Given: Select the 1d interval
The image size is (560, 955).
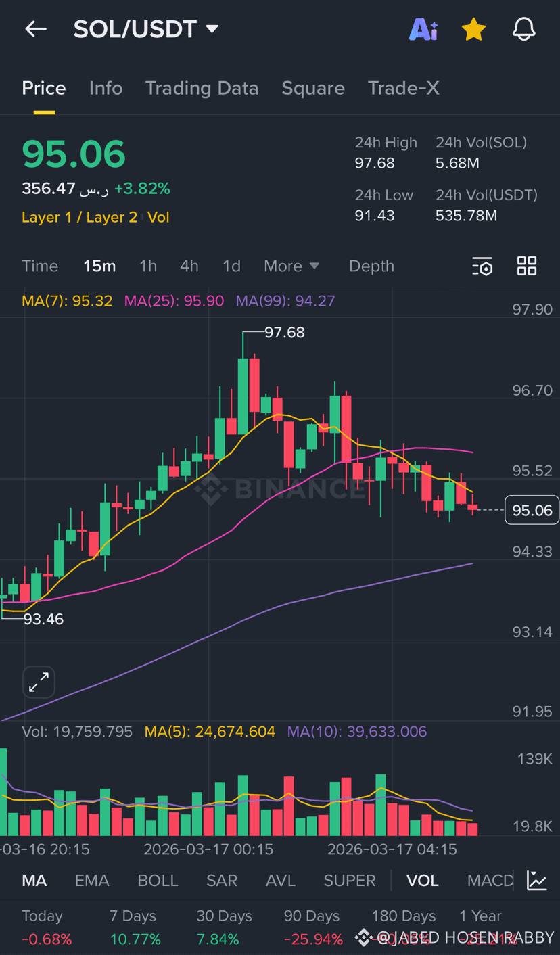Looking at the screenshot, I should (231, 266).
